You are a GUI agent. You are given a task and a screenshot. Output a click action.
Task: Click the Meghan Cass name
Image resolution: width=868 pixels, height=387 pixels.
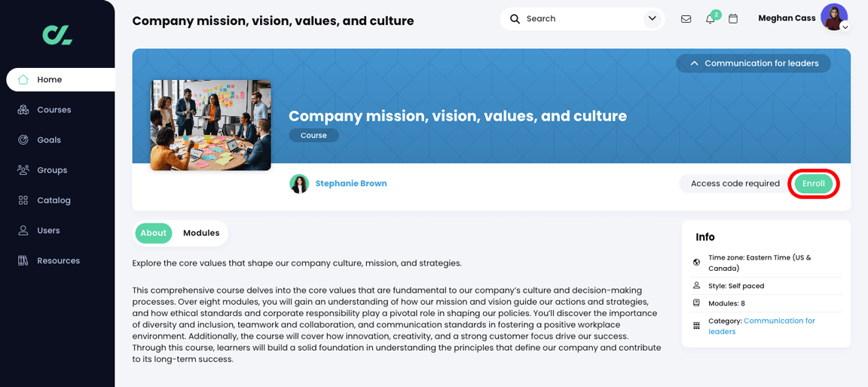[787, 18]
